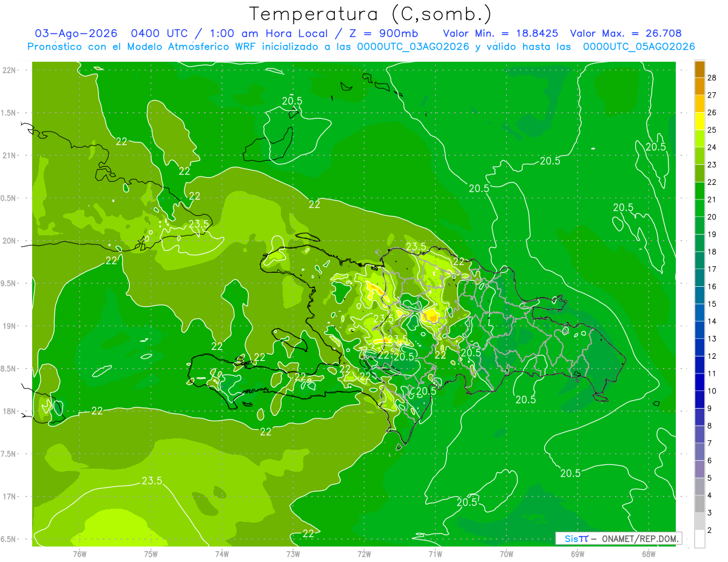The image size is (728, 562).
Task: Click the '0000UTC_03AGO2026' initialization timestamp
Action: pos(413,47)
